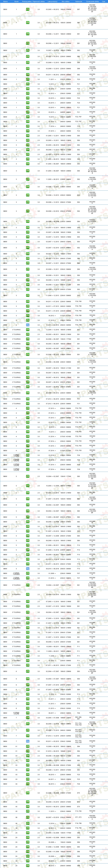108x868 pixels.
Task: Click the 02.2006 -> 09.2008 production years cell
Action: (x=52, y=793)
